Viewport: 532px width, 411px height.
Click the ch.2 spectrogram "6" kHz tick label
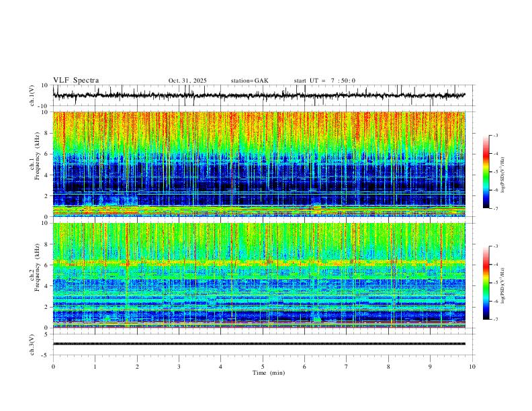click(46, 265)
